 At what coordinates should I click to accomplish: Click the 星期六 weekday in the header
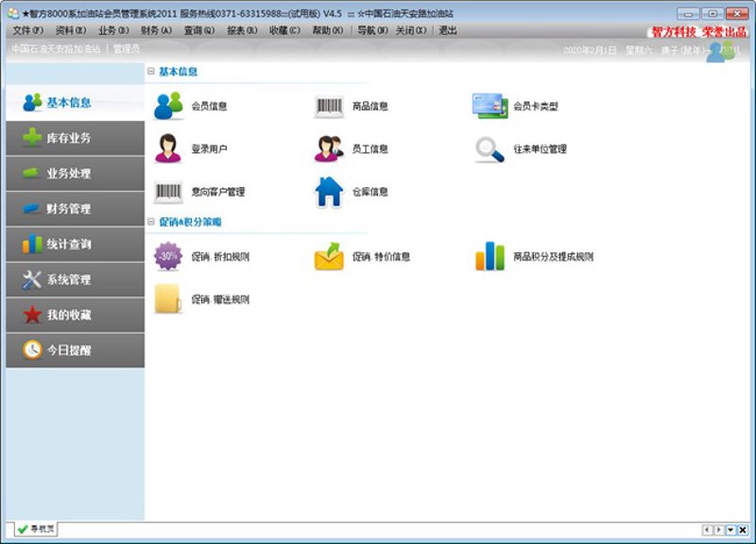(x=639, y=50)
